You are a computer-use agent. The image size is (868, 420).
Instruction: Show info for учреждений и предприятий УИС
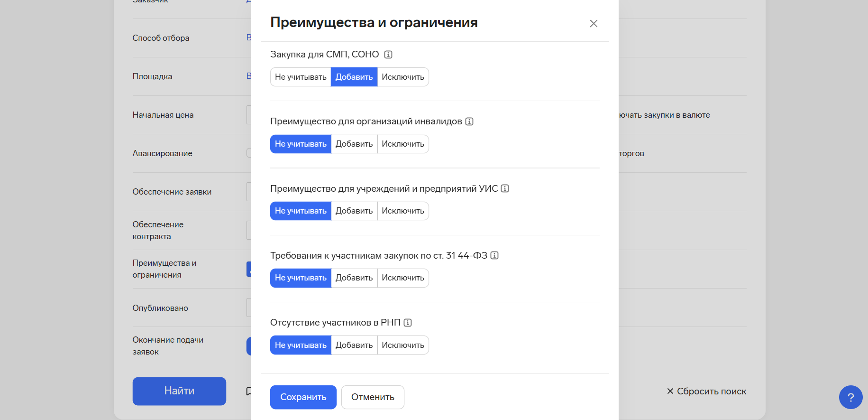point(505,188)
